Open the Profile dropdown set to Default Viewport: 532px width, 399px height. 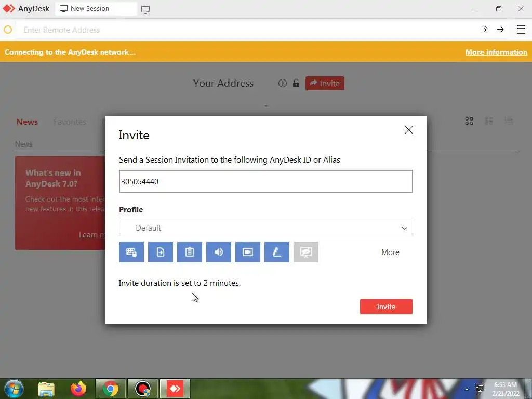pos(266,228)
